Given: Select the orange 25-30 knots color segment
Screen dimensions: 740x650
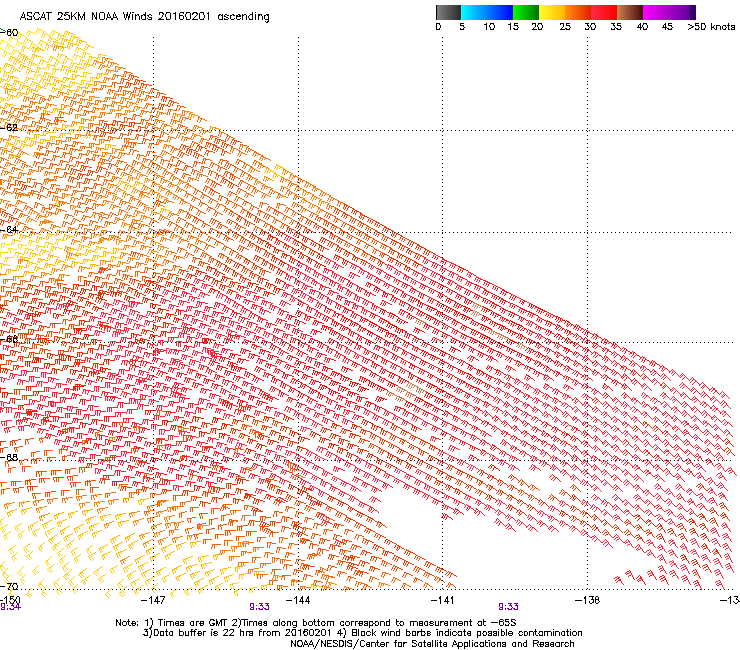Looking at the screenshot, I should [578, 12].
